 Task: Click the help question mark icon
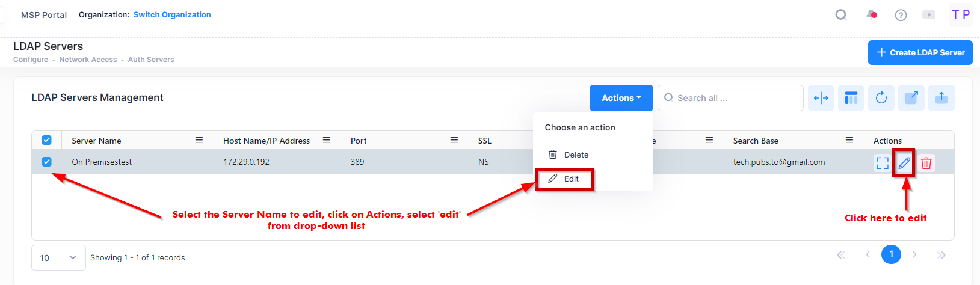(901, 15)
